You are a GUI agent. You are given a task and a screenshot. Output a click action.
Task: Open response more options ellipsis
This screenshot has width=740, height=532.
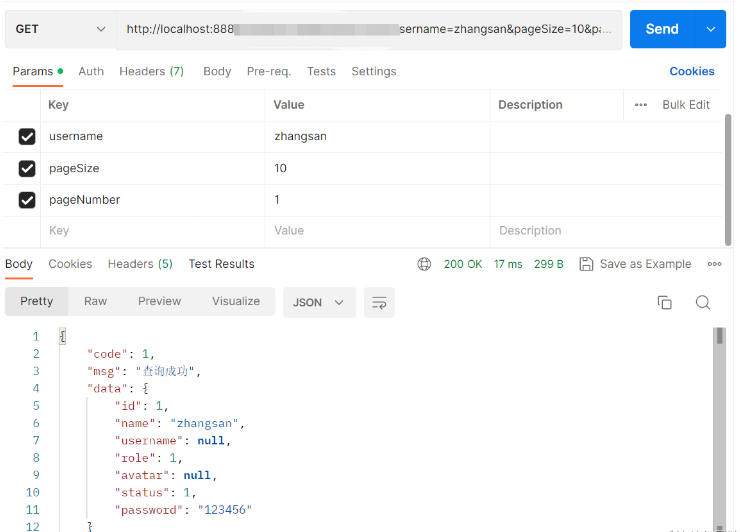714,264
